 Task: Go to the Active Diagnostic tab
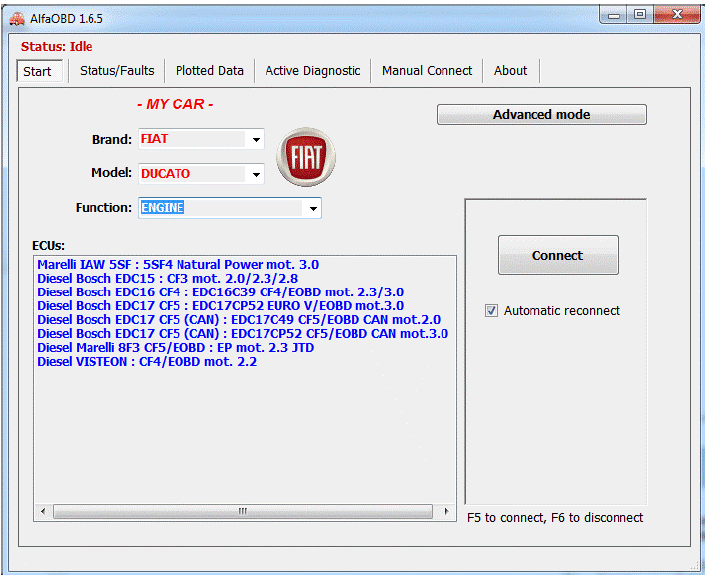[x=313, y=71]
